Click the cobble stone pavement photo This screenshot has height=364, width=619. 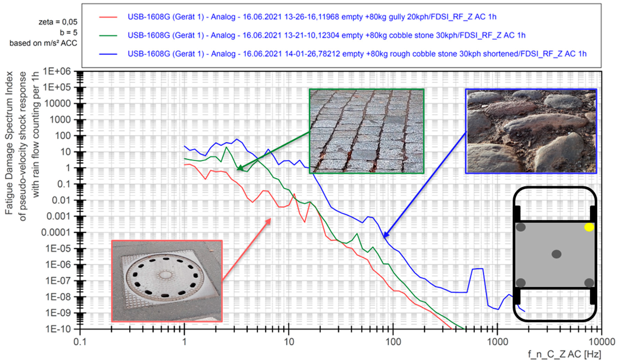(x=367, y=131)
